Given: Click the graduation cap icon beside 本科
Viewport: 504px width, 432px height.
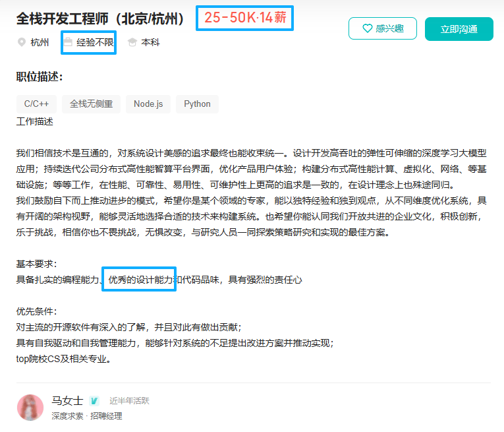Looking at the screenshot, I should tap(132, 43).
